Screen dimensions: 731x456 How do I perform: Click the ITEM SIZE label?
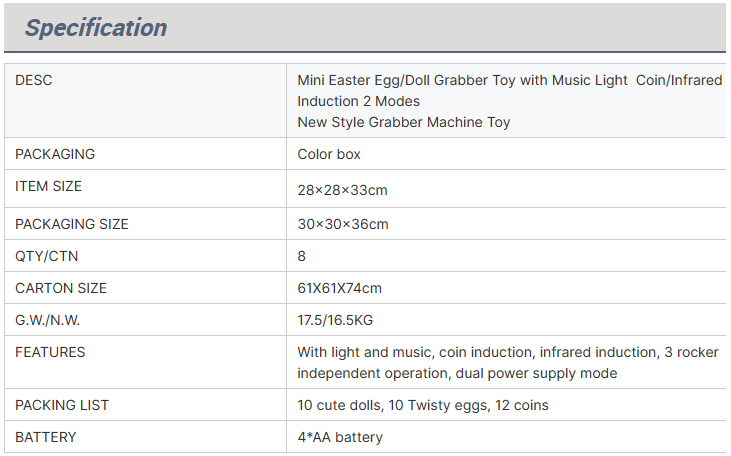48,187
